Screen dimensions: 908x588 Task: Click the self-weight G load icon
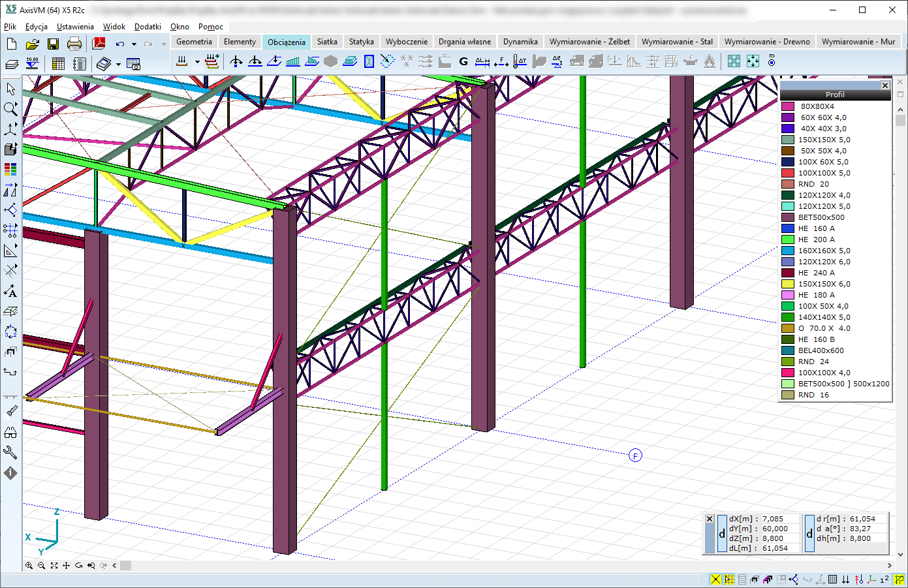pos(463,61)
